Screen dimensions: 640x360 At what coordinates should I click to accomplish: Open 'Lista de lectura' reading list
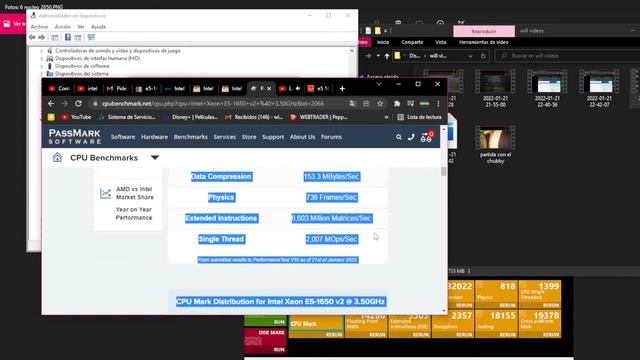point(420,117)
